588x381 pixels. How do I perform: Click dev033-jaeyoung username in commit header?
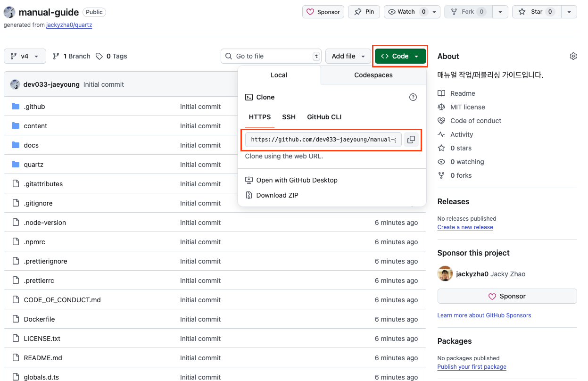(51, 84)
